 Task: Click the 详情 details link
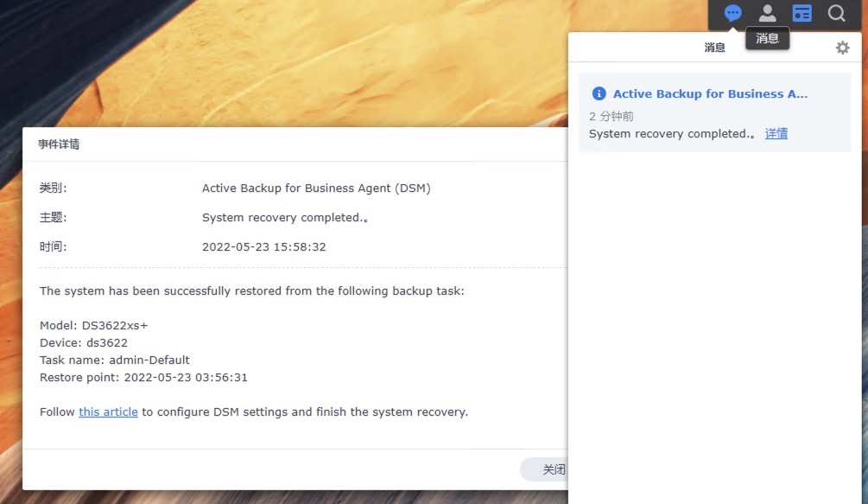[776, 133]
